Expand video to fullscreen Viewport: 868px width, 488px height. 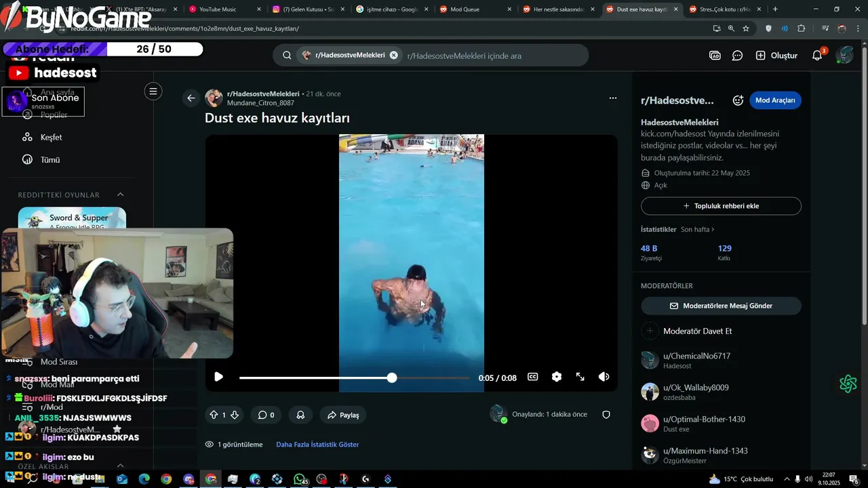pos(580,377)
